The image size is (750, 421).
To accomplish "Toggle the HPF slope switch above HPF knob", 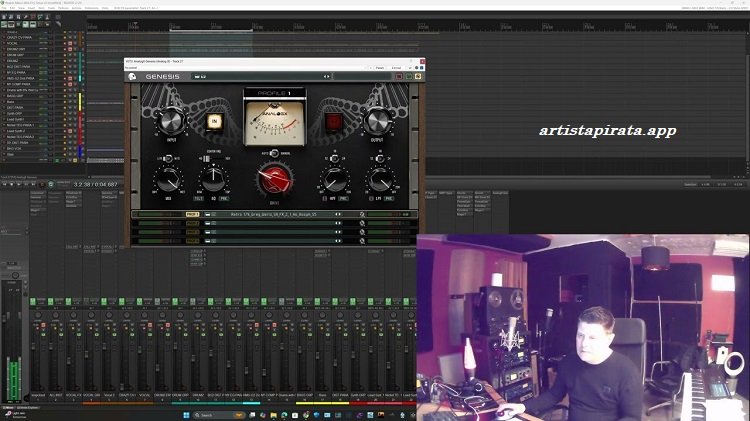I will click(334, 158).
